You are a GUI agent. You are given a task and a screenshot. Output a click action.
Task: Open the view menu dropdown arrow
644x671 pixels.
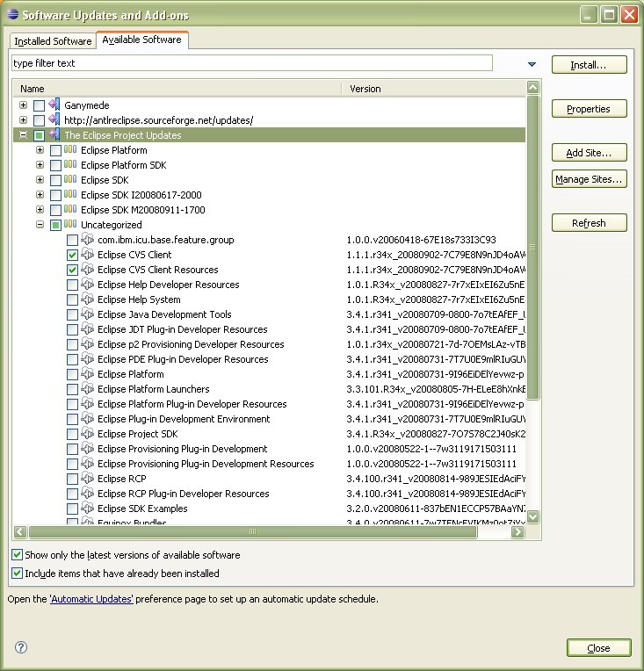[x=532, y=64]
